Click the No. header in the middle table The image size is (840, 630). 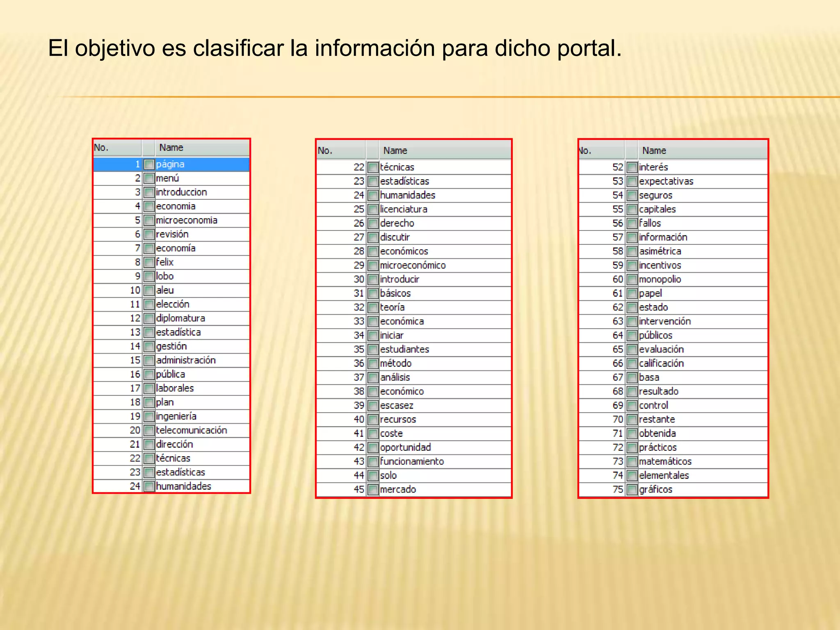point(325,151)
